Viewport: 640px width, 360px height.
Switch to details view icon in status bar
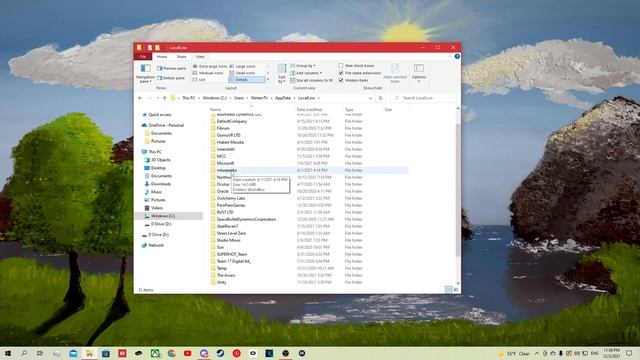tap(448, 289)
